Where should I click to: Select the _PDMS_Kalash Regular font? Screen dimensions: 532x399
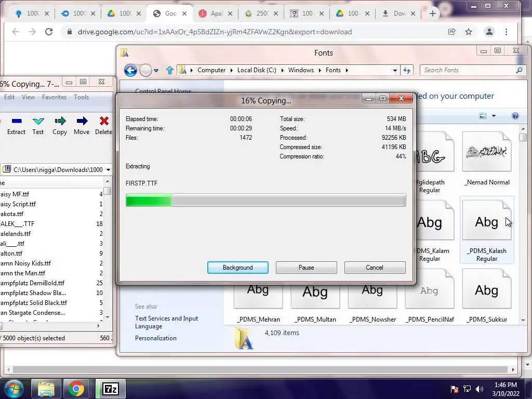click(x=487, y=231)
